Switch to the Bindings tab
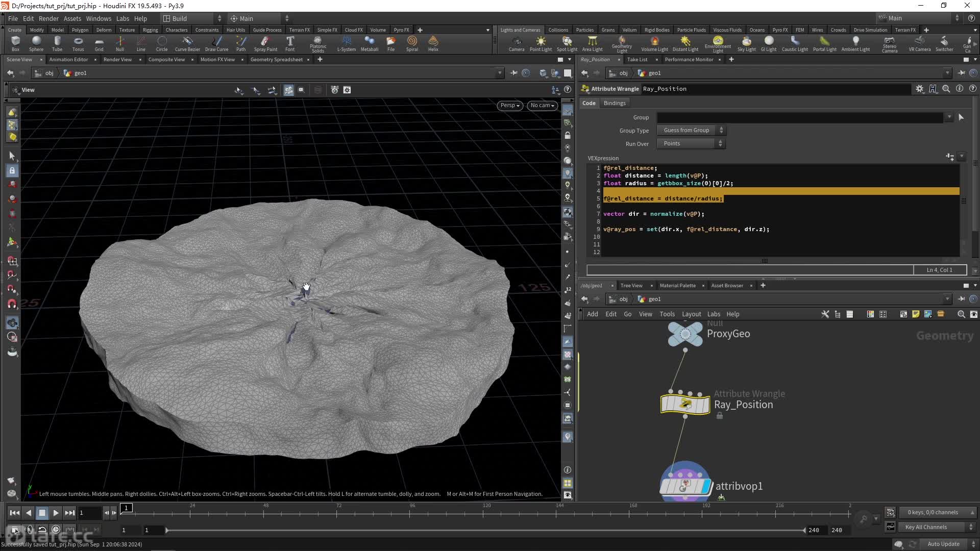This screenshot has width=980, height=551. point(615,103)
